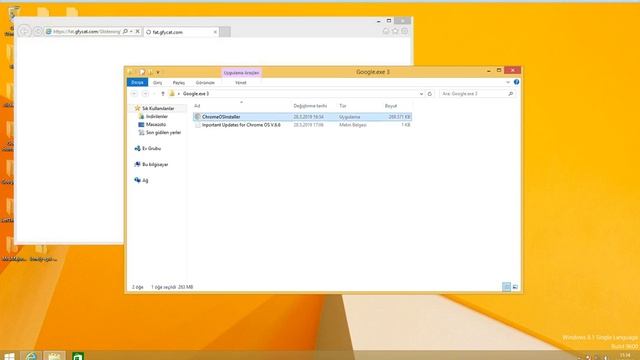
Task: Open the Windows Start button
Action: point(9,356)
